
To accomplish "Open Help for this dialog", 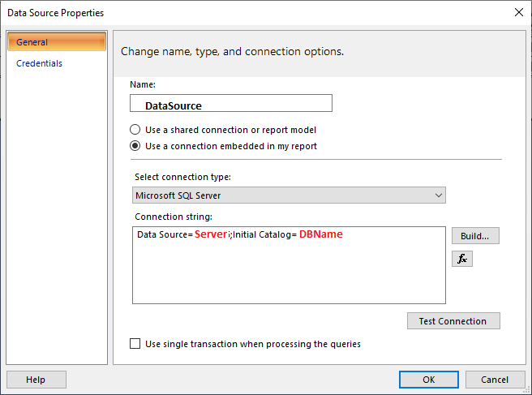I will point(36,380).
